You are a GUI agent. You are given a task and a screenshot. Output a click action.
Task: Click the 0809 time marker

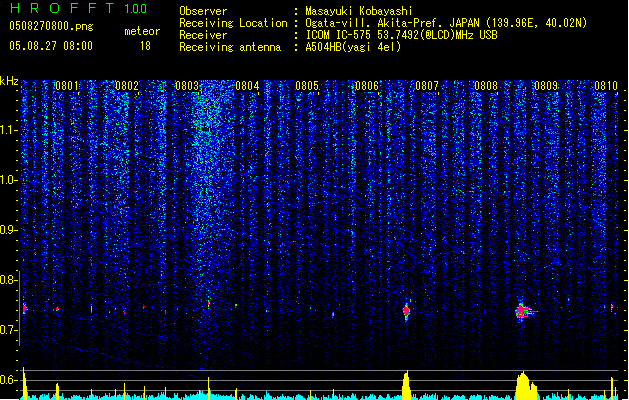click(x=546, y=86)
